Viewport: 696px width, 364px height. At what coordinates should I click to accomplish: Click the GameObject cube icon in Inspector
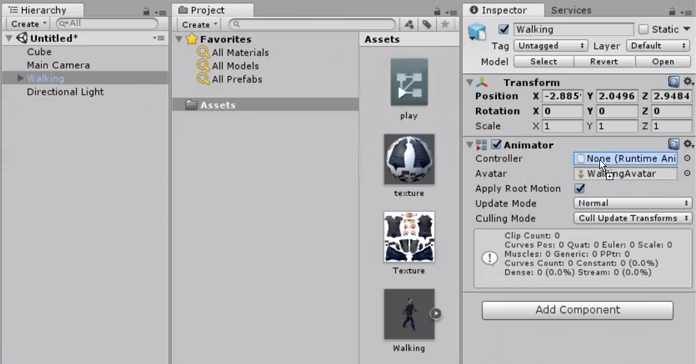(x=477, y=32)
